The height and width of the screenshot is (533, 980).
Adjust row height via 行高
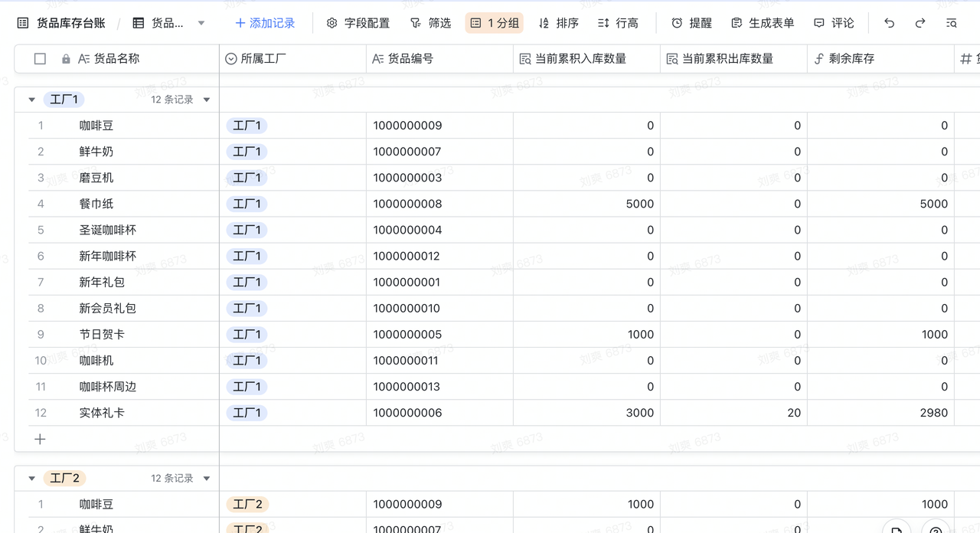(x=618, y=23)
